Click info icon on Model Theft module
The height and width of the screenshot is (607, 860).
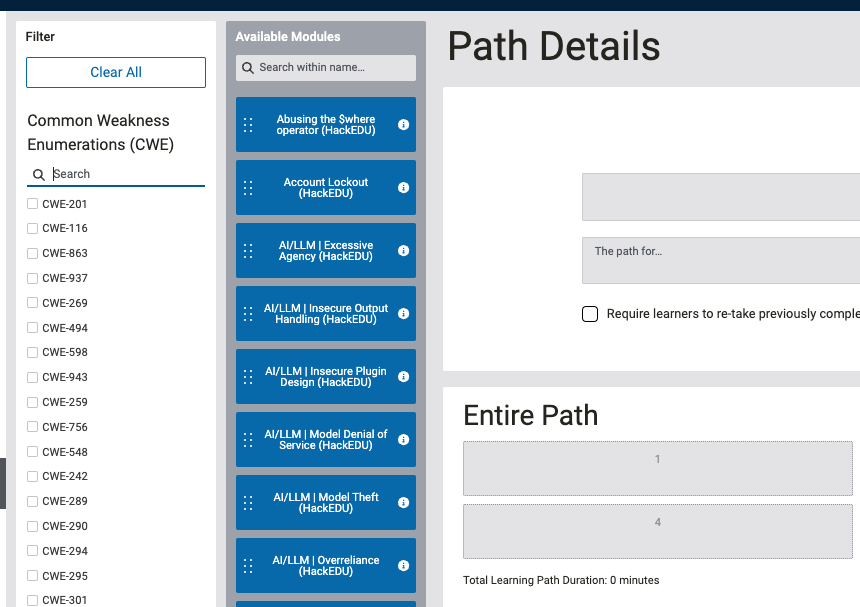tap(403, 503)
